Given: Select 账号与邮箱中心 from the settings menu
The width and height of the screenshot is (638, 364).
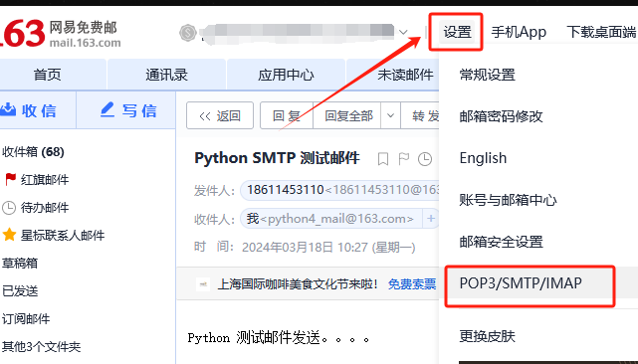Looking at the screenshot, I should 508,200.
